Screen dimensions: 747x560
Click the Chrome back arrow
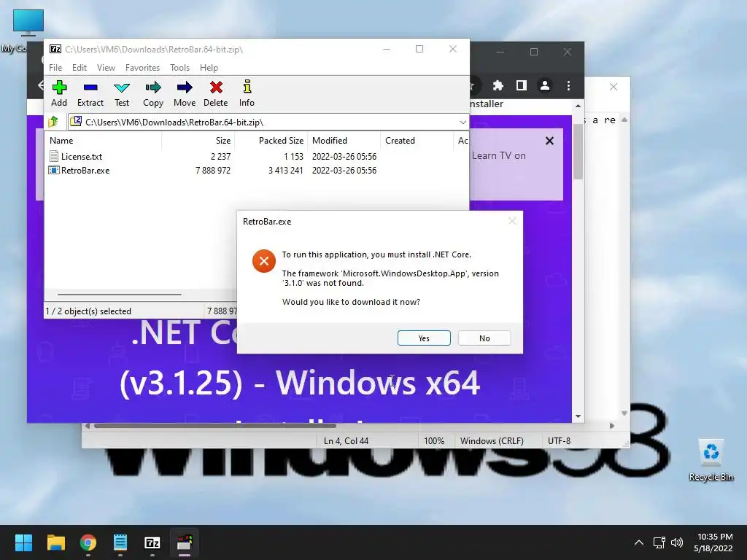[x=41, y=85]
